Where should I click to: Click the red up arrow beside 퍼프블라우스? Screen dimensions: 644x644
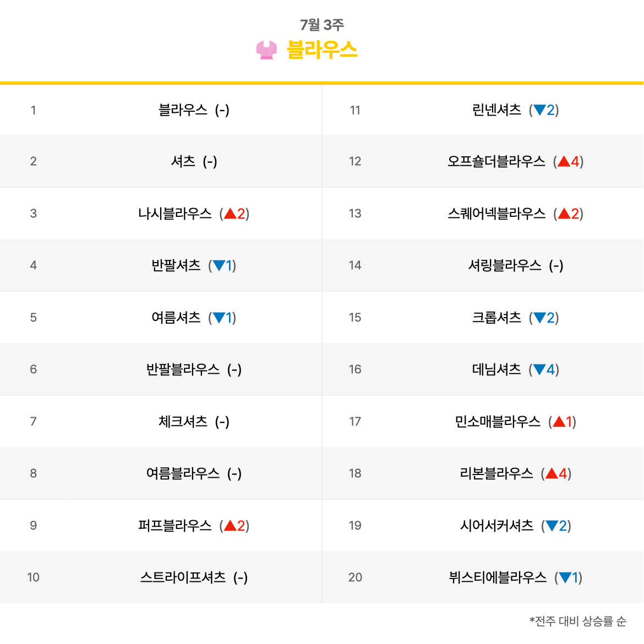(x=230, y=525)
